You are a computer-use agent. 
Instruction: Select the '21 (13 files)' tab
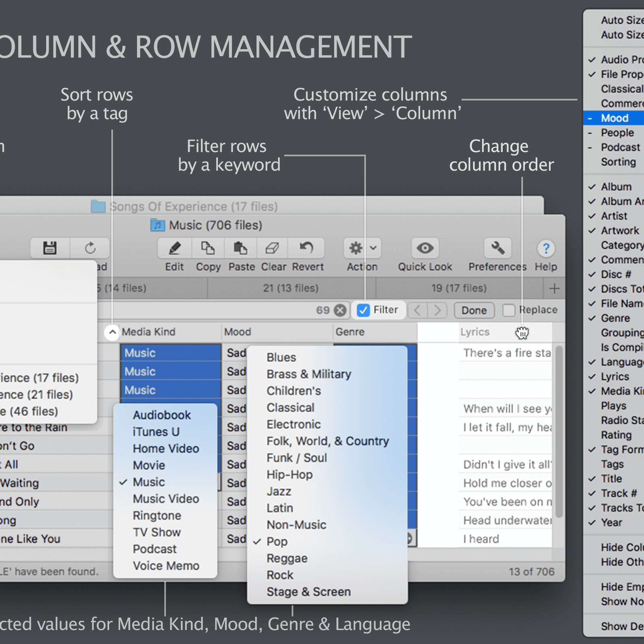tap(291, 288)
